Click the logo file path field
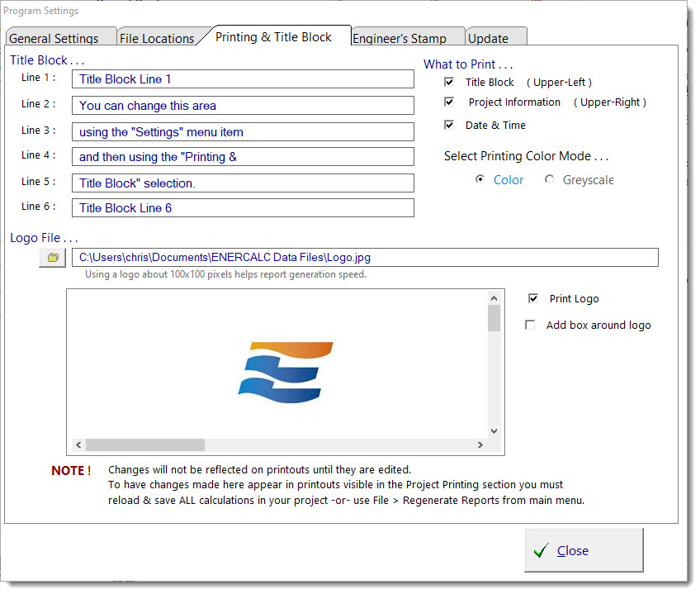The width and height of the screenshot is (700, 594). 364,258
